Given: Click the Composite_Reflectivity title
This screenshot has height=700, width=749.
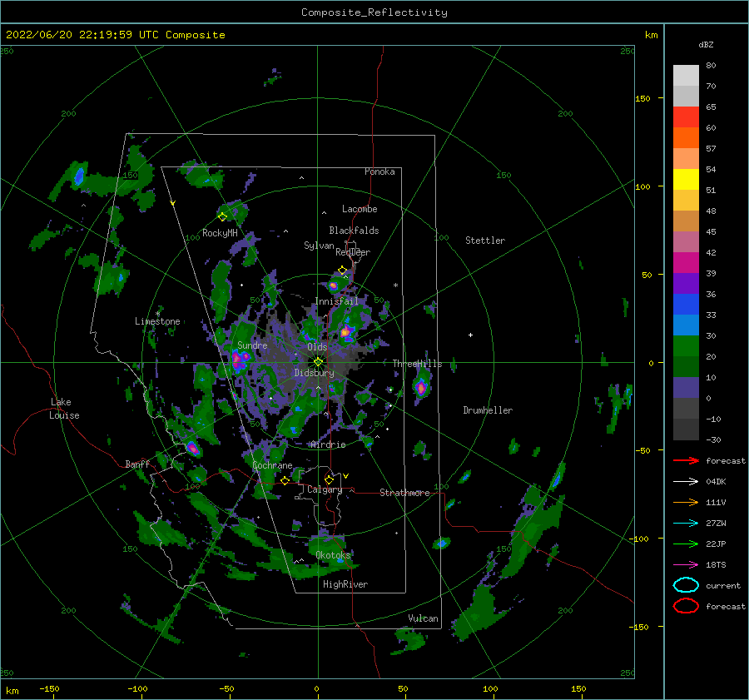Looking at the screenshot, I should coord(374,12).
